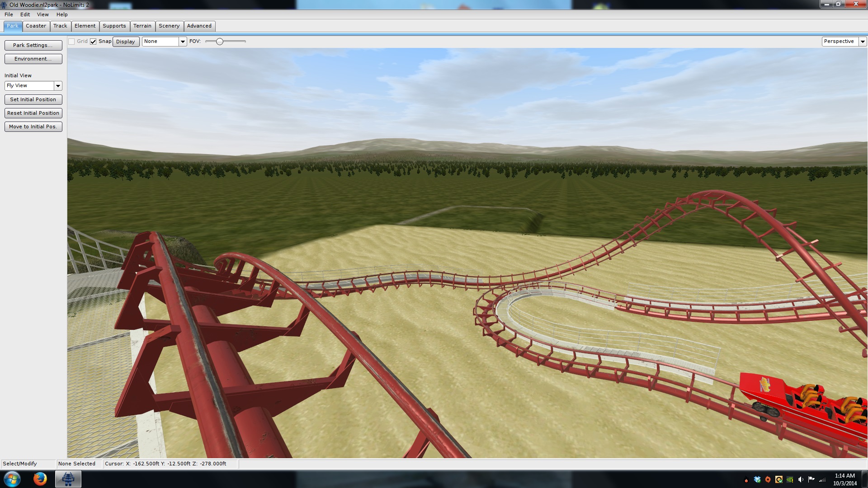Click the FOV slider handle

[220, 42]
